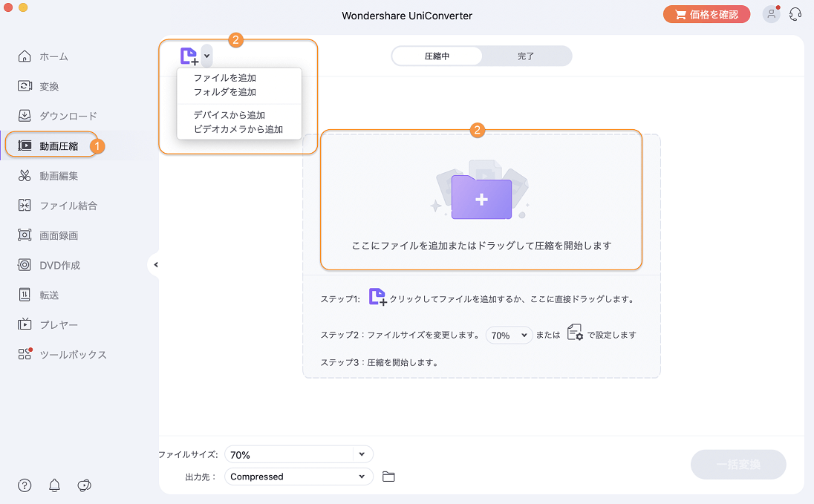The height and width of the screenshot is (504, 814).
Task: Click the purple folder plus icon
Action: 481,197
